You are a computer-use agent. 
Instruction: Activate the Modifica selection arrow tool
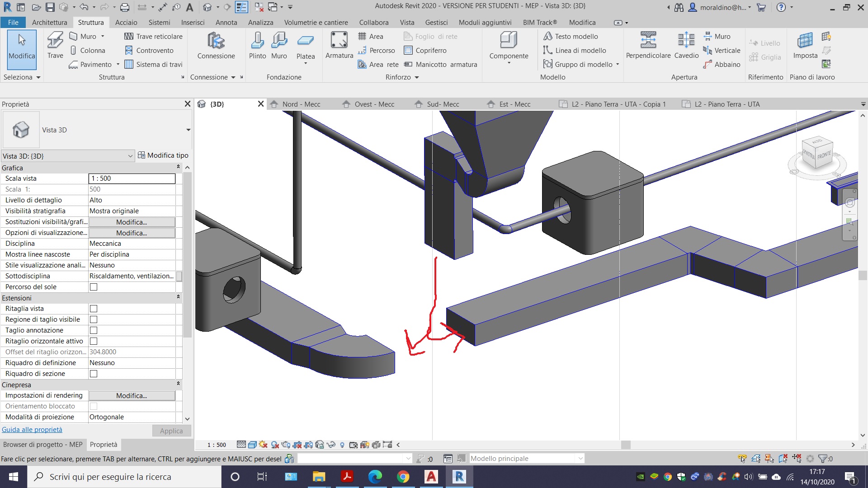point(22,50)
